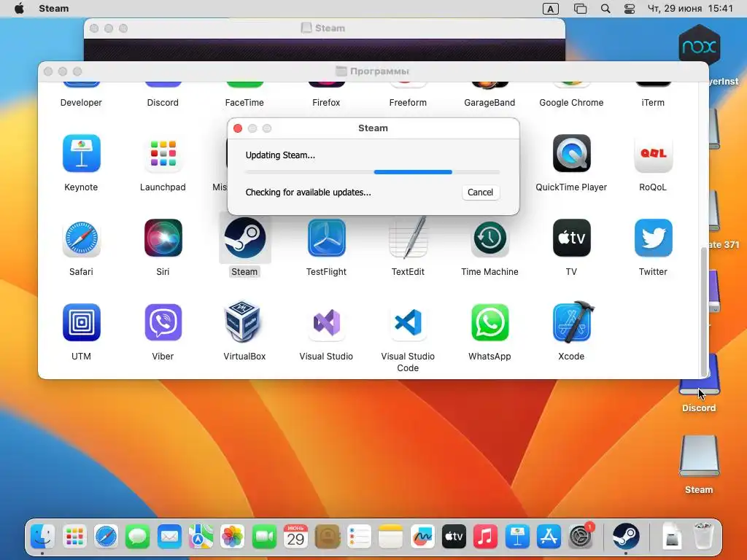Close the Steam updater dialog

(238, 128)
